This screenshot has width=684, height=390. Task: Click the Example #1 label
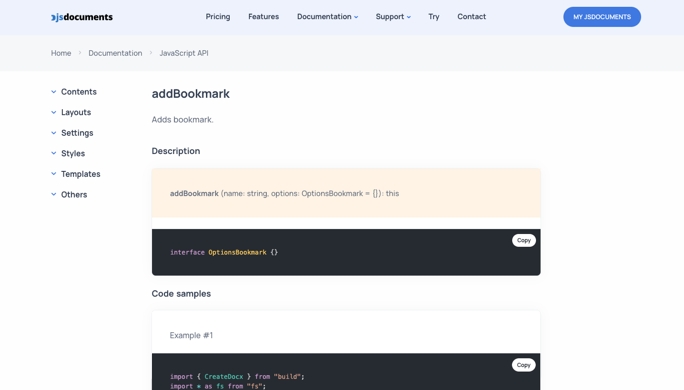click(191, 335)
